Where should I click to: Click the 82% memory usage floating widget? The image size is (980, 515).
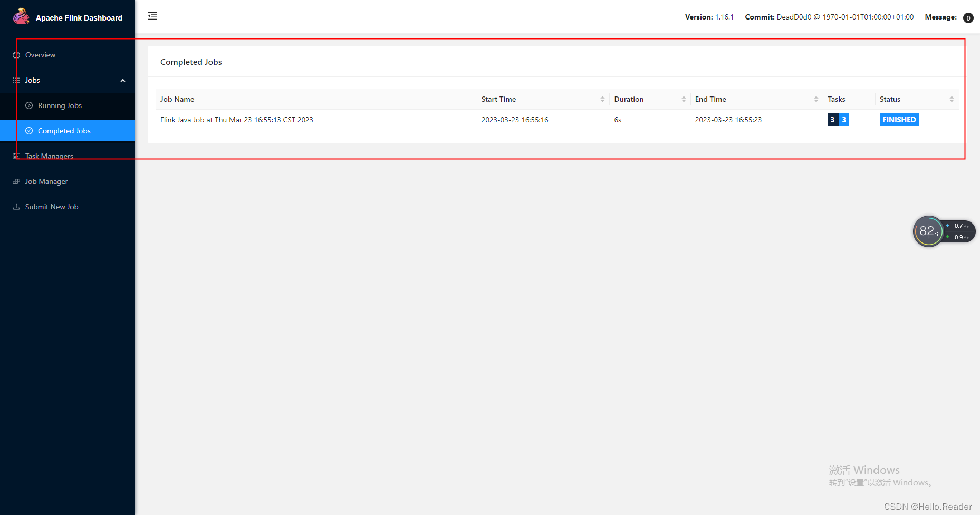point(928,231)
